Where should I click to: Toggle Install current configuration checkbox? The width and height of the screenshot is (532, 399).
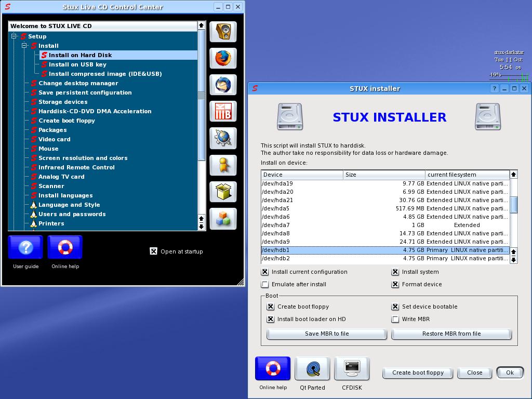265,272
